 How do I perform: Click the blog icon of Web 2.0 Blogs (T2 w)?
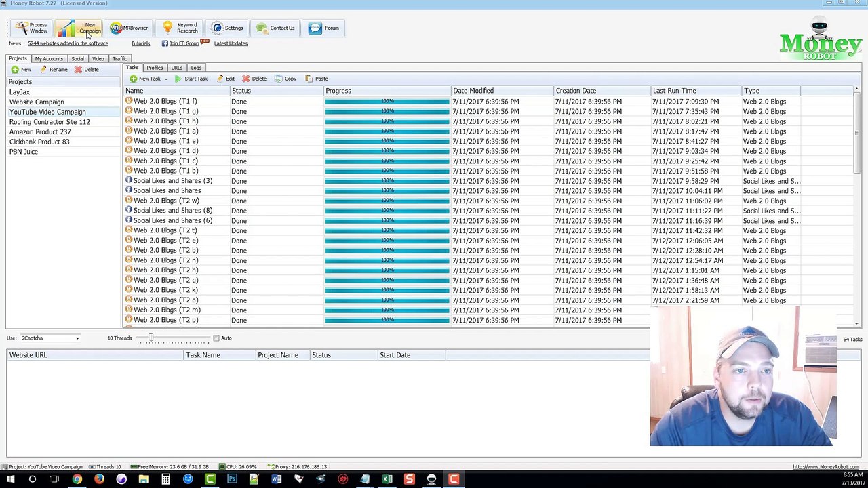129,201
